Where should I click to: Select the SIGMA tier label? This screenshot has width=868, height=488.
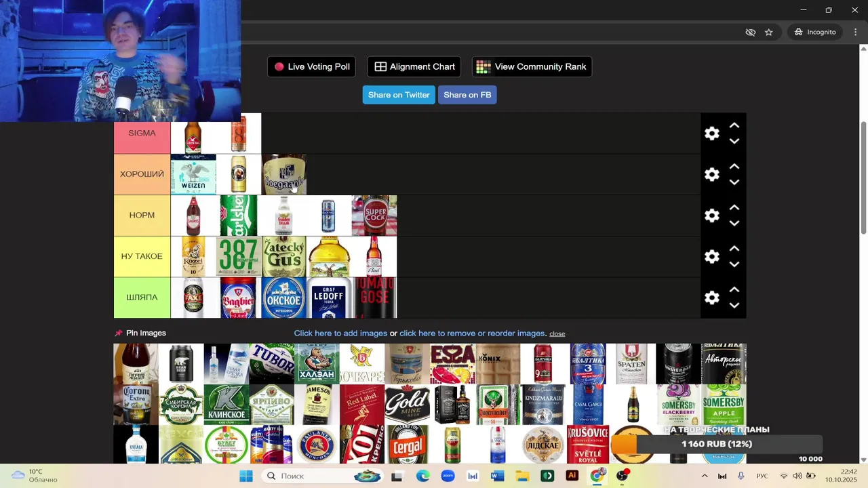click(142, 134)
